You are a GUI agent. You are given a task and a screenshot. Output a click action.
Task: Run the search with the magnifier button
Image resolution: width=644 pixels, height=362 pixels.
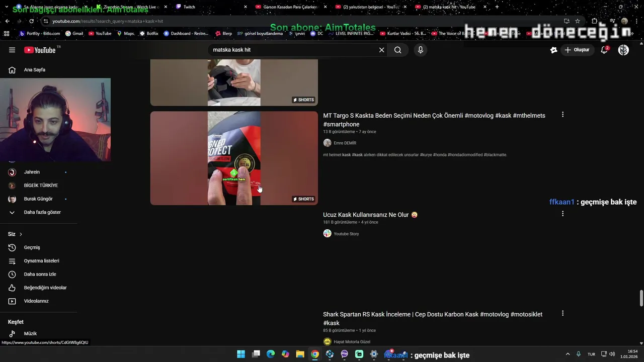398,50
